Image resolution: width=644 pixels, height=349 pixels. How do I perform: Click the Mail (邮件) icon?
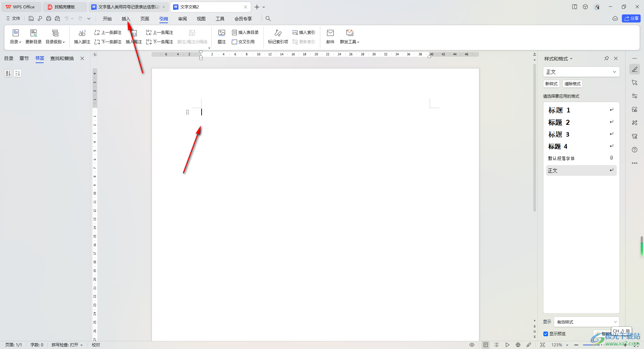330,37
